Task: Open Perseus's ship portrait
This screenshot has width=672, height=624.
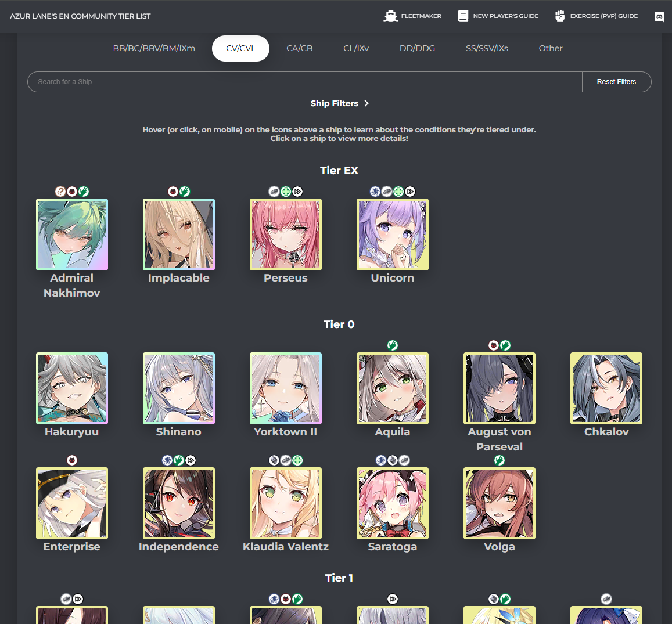Action: tap(286, 235)
